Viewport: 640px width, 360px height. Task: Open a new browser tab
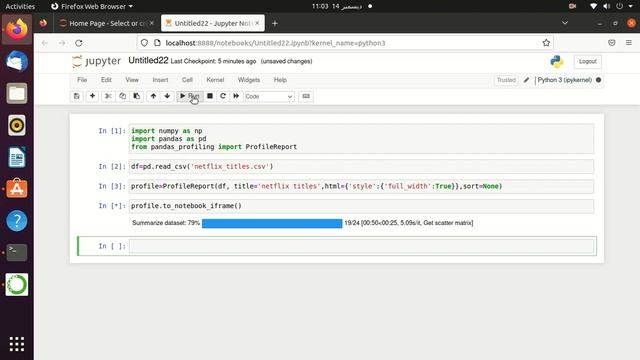click(x=275, y=24)
